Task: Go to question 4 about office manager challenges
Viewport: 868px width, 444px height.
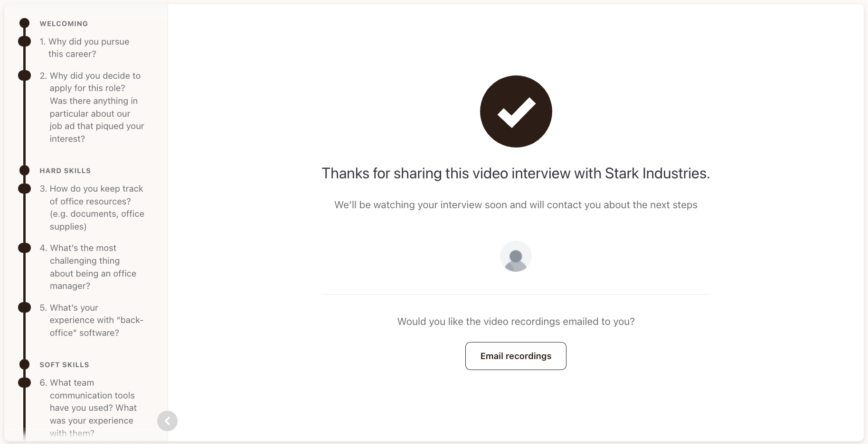Action: [93, 267]
